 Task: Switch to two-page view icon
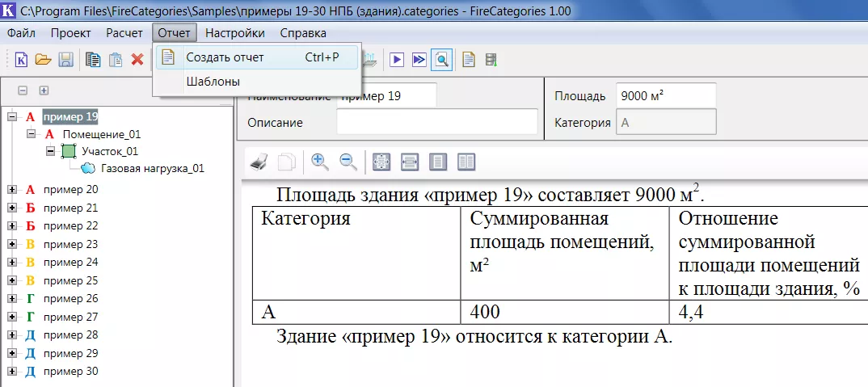466,162
